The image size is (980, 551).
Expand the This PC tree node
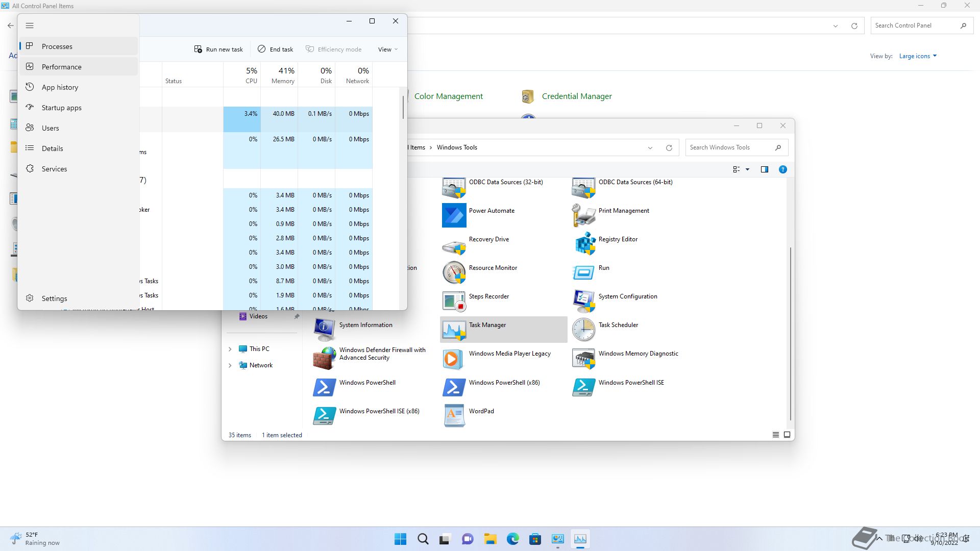pyautogui.click(x=230, y=349)
